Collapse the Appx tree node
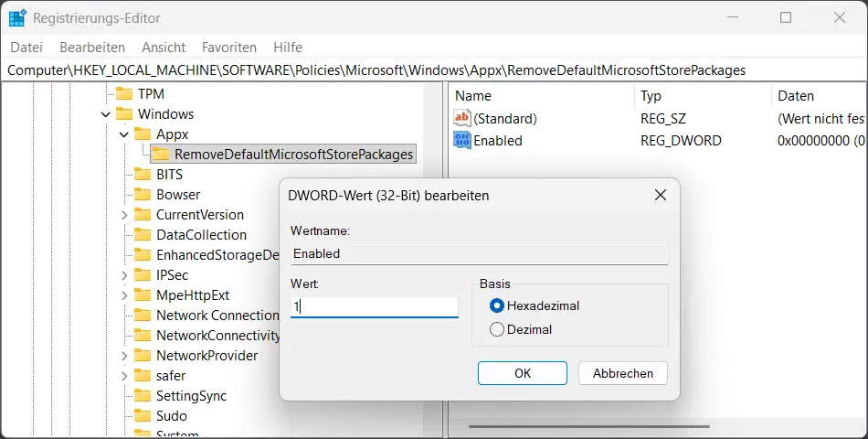The height and width of the screenshot is (439, 868). click(124, 134)
